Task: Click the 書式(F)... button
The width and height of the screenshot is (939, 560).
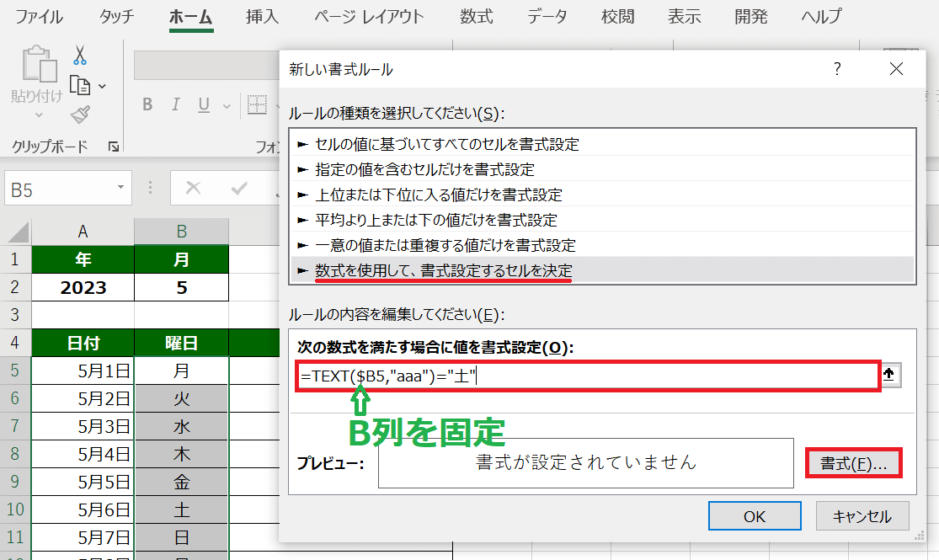Action: [853, 463]
